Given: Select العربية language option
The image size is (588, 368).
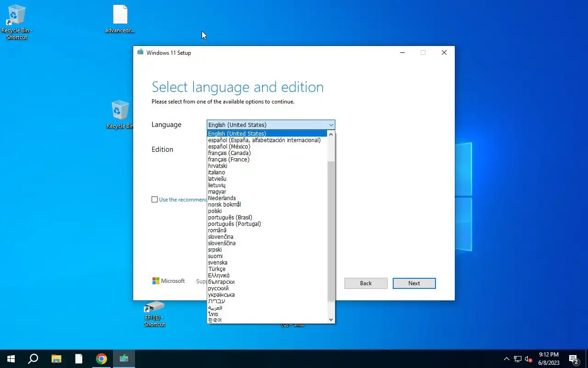Looking at the screenshot, I should click(x=267, y=307).
